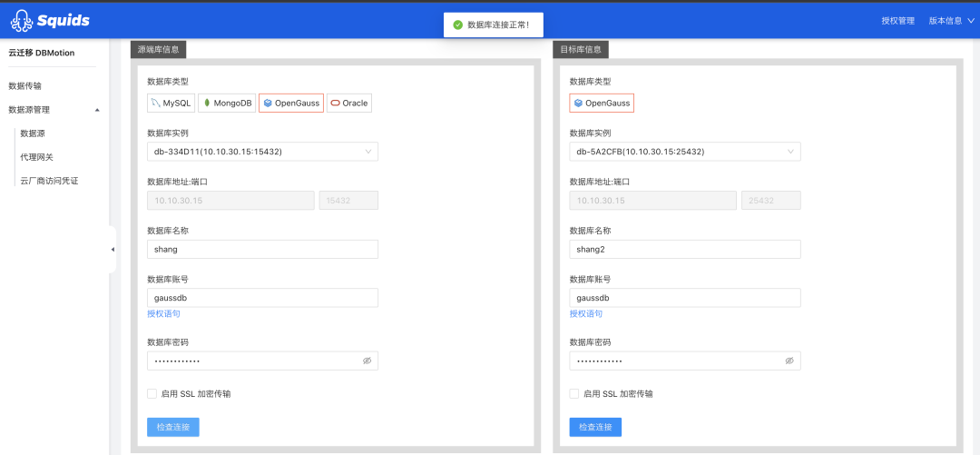Image resolution: width=980 pixels, height=455 pixels.
Task: Select OpenGauss in target database type
Action: [x=602, y=104]
